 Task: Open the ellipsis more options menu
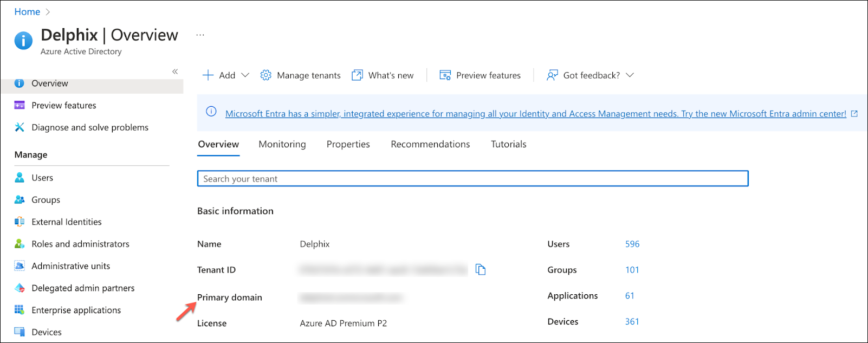coord(200,35)
